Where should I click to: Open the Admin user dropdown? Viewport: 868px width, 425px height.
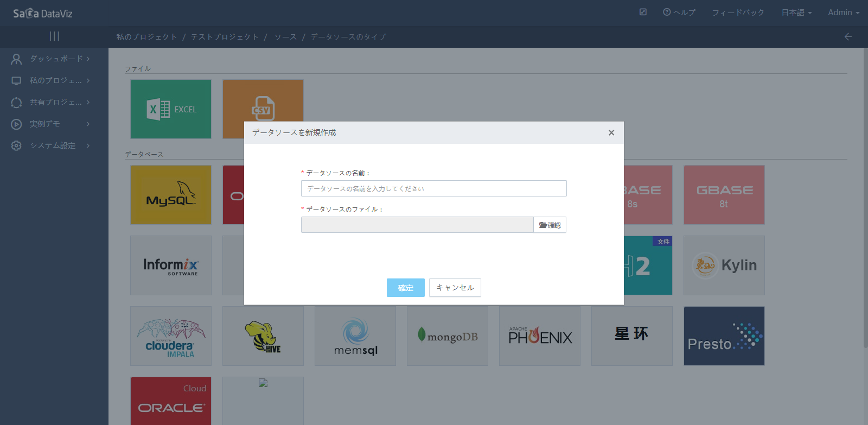844,12
